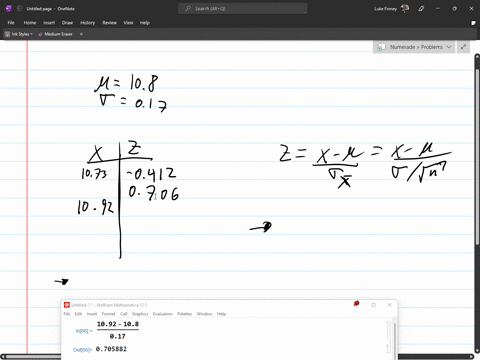Open Mathematica Graphics menu

(x=140, y=314)
